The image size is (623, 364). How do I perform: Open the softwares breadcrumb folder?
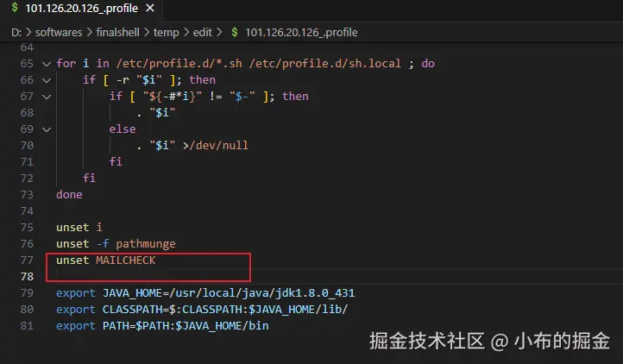pyautogui.click(x=59, y=33)
